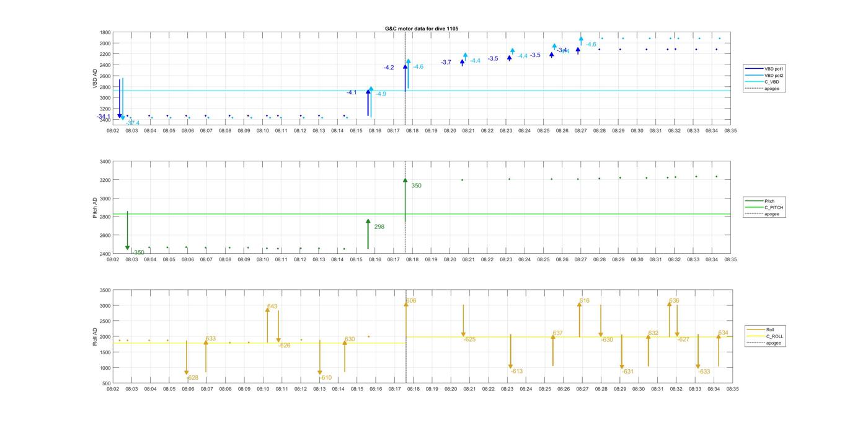Click the '634' roll data label
The height and width of the screenshot is (430, 868).
(723, 333)
